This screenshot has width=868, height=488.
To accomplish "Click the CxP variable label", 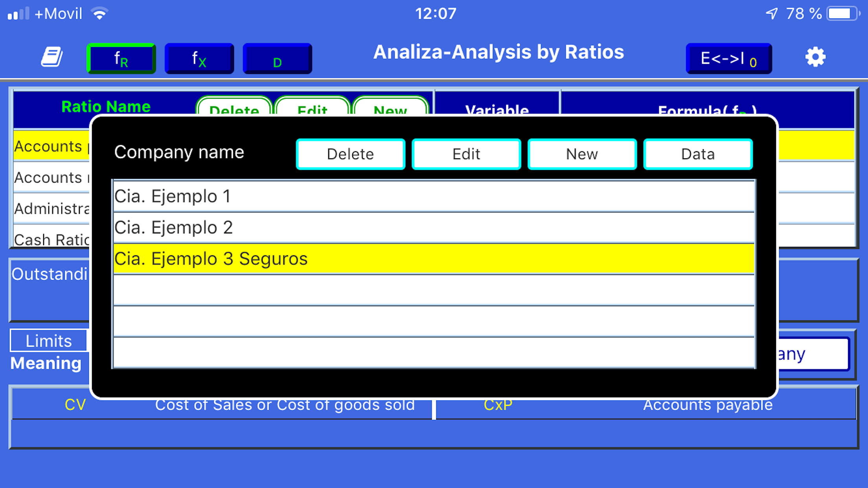I will [498, 405].
